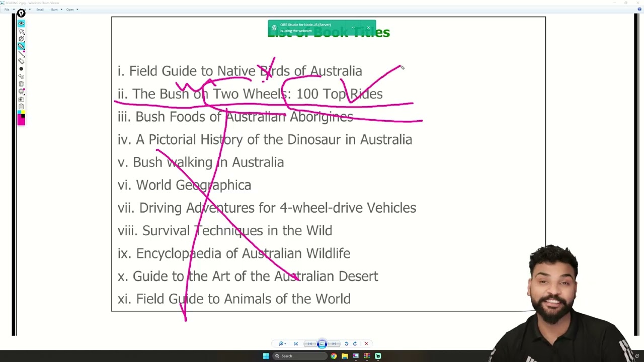Open Google Chrome from the taskbar
Viewport: 644px width, 362px height.
(x=334, y=356)
